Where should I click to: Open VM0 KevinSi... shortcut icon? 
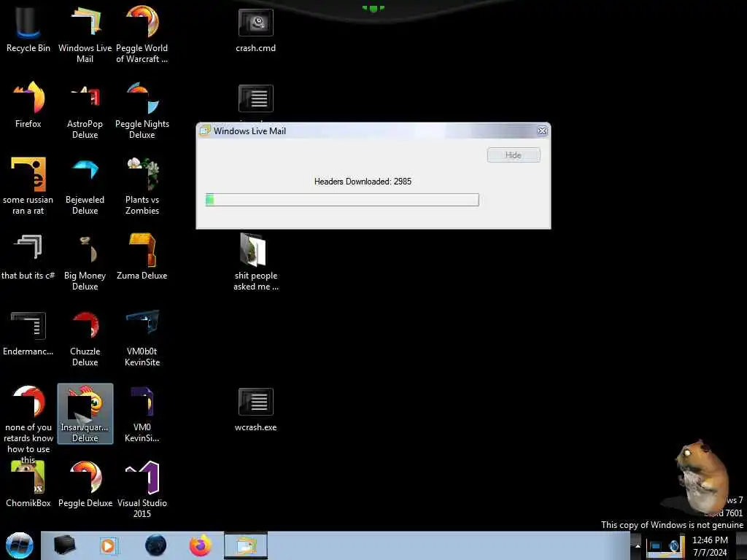coord(142,413)
